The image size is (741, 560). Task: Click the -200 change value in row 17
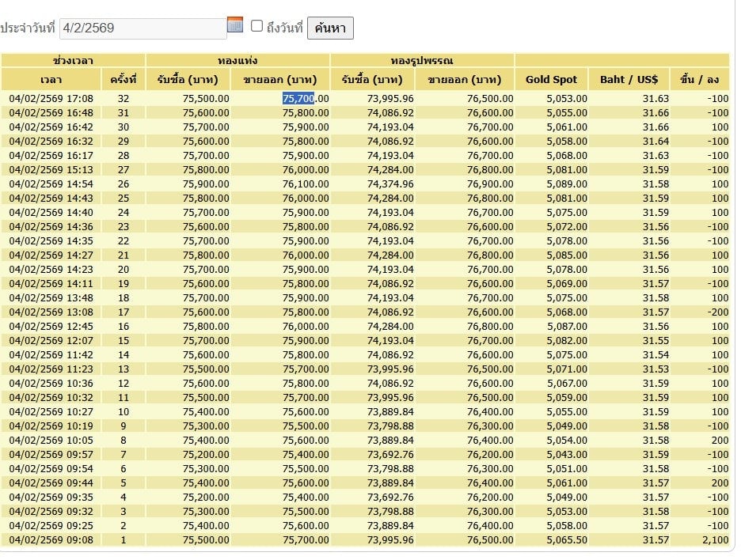[x=717, y=312]
